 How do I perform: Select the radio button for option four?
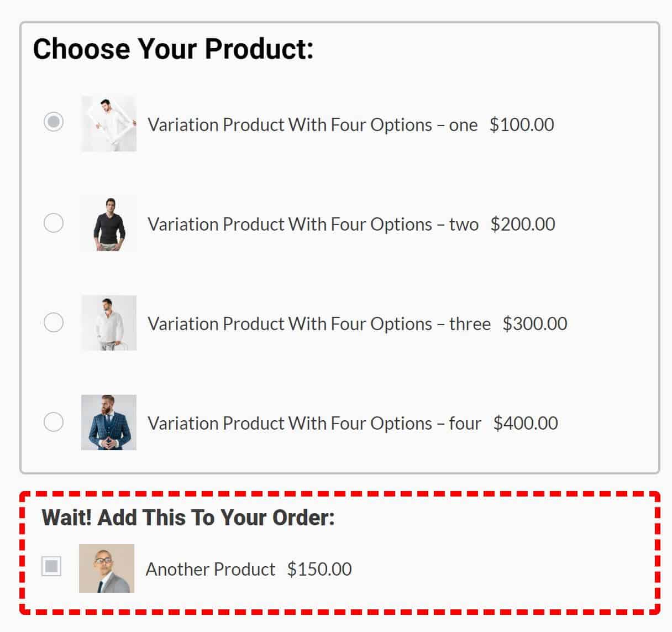54,422
